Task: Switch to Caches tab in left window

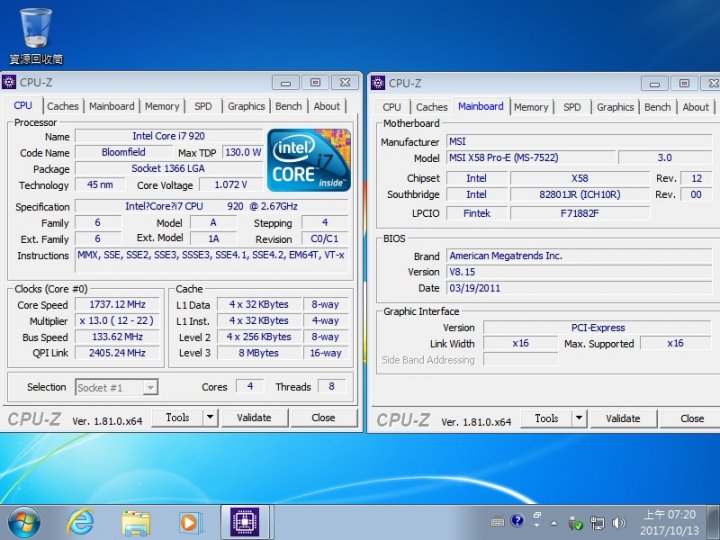Action: click(63, 107)
